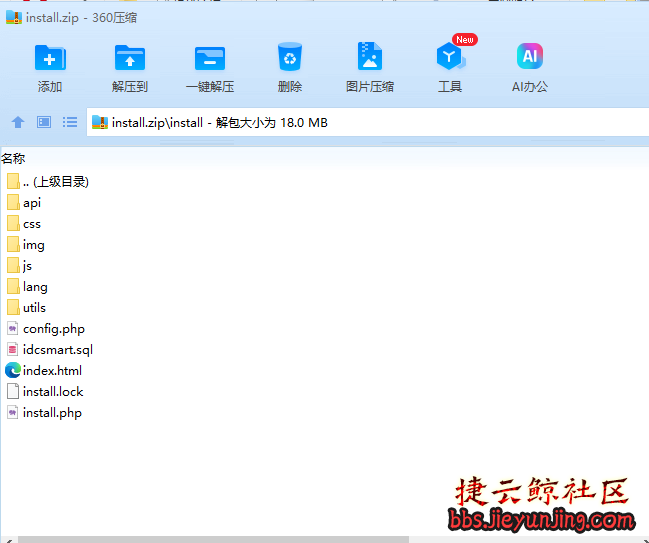Click the lang folder icon
This screenshot has width=649, height=543.
pos(13,286)
